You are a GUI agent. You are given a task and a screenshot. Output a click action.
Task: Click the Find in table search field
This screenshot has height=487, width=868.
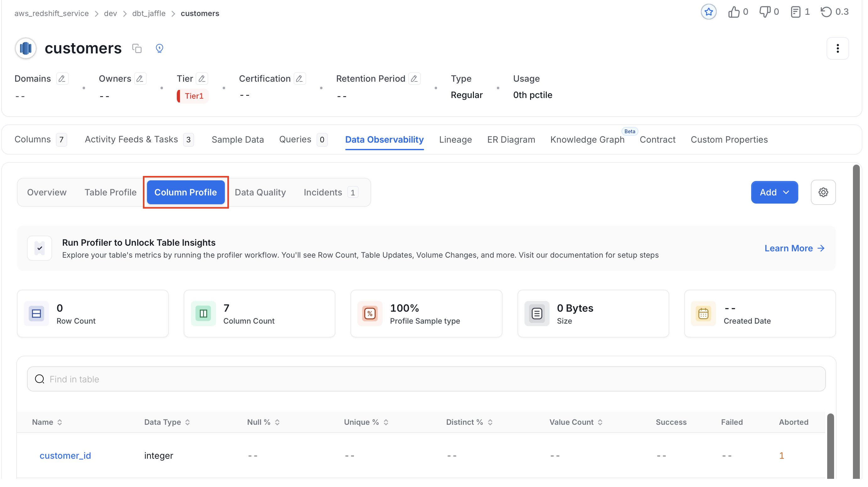click(426, 379)
